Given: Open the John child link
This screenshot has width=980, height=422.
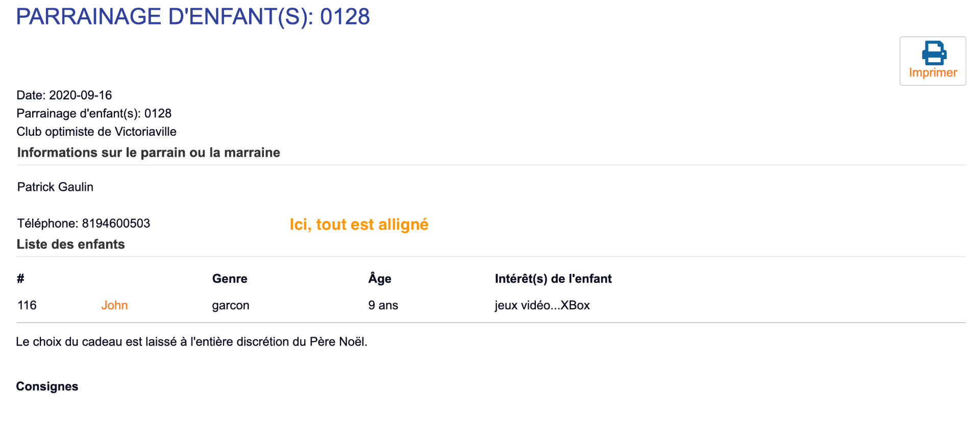Looking at the screenshot, I should 114,305.
